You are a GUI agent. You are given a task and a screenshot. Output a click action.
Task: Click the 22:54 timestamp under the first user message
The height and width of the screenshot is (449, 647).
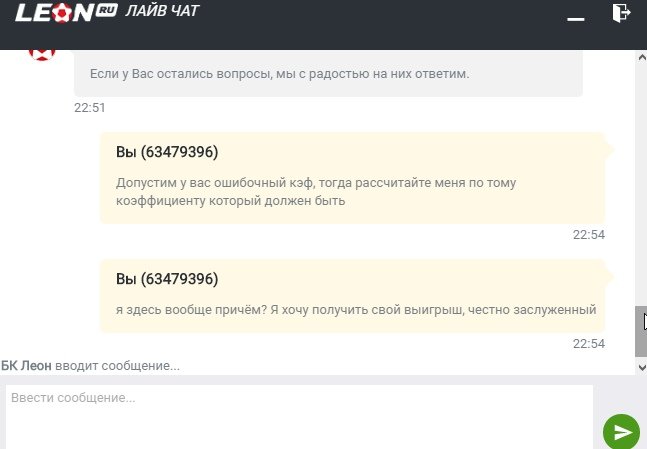coord(588,235)
